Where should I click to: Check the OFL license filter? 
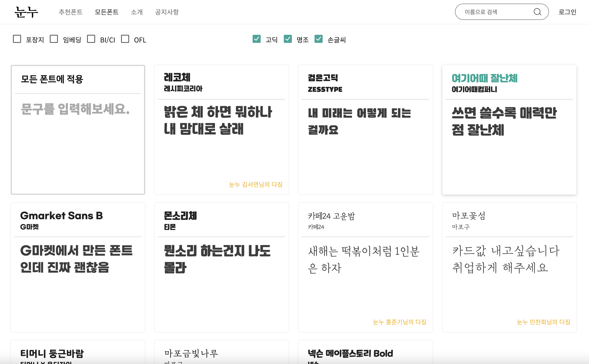[125, 39]
